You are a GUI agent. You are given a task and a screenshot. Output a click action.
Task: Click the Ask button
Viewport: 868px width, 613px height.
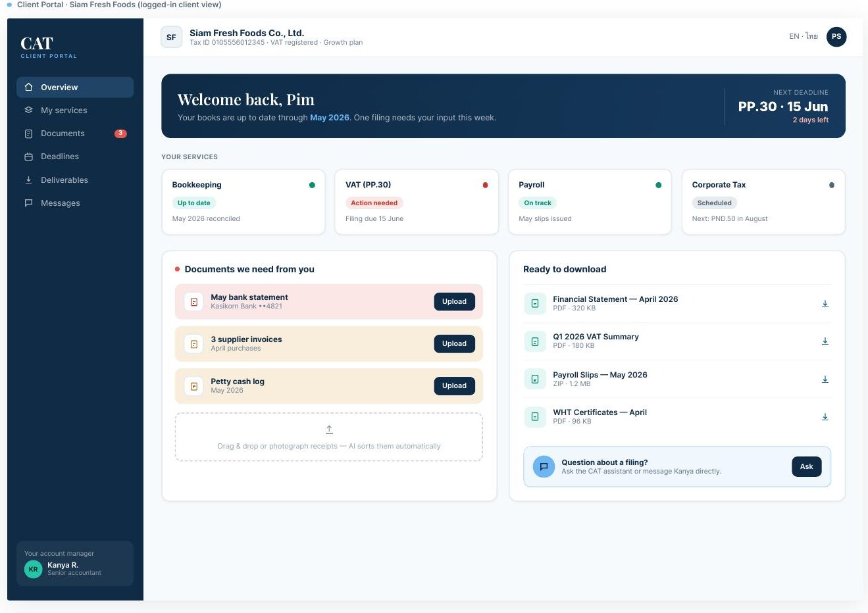pos(806,466)
